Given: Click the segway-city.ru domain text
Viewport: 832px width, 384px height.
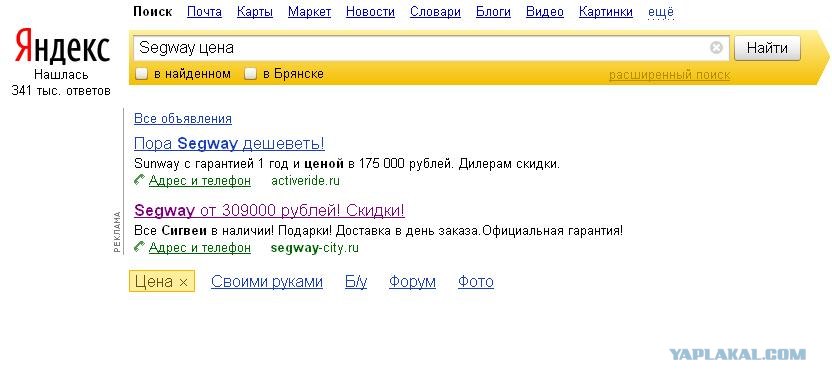Looking at the screenshot, I should (x=315, y=248).
